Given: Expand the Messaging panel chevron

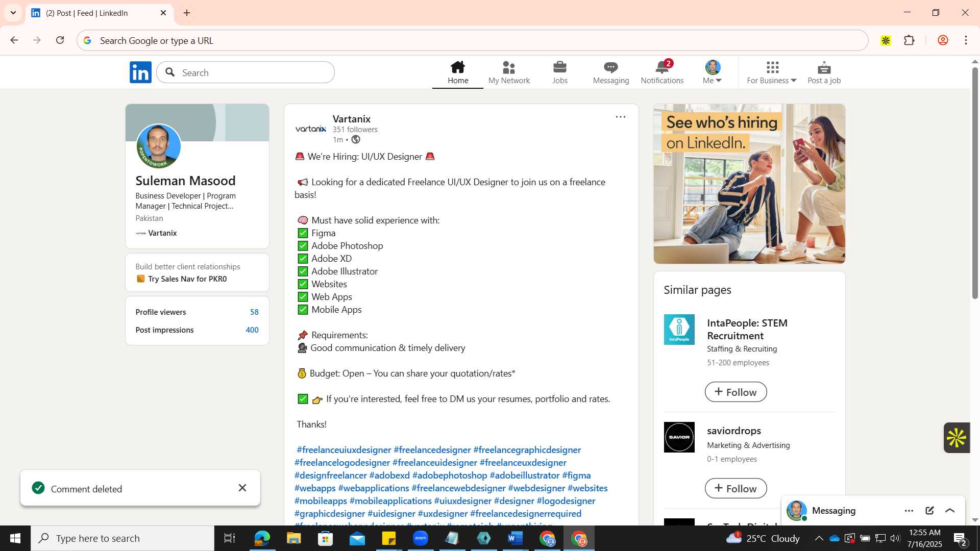Looking at the screenshot, I should (950, 511).
